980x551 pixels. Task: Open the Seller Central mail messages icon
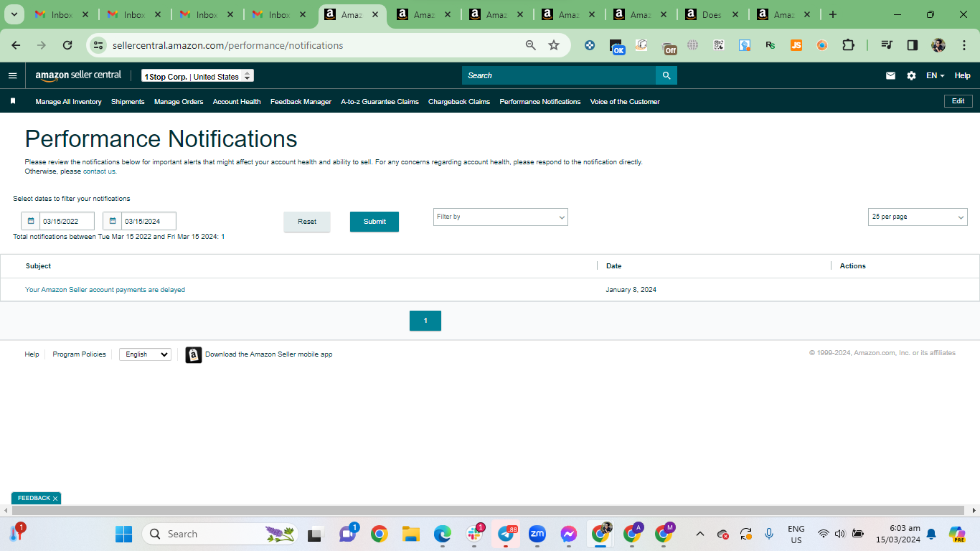click(890, 75)
